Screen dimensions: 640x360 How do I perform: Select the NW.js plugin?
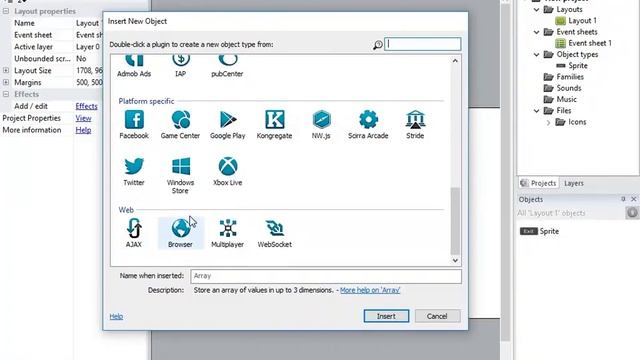pyautogui.click(x=321, y=125)
